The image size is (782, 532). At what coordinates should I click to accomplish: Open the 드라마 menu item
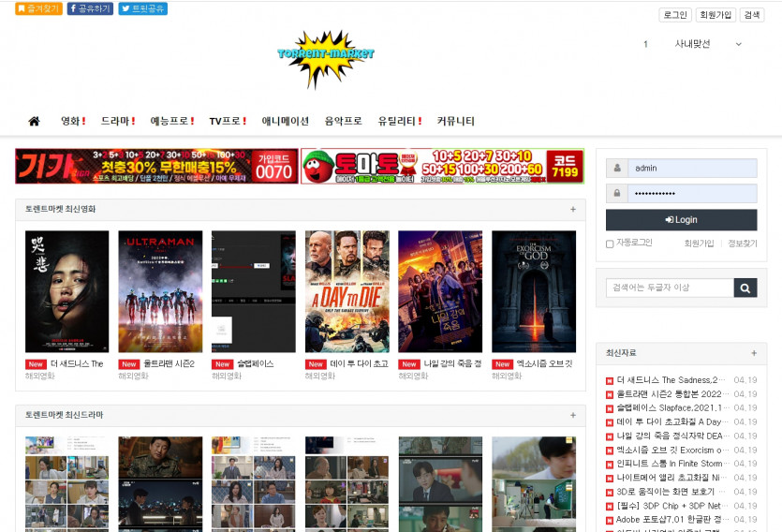click(x=118, y=122)
